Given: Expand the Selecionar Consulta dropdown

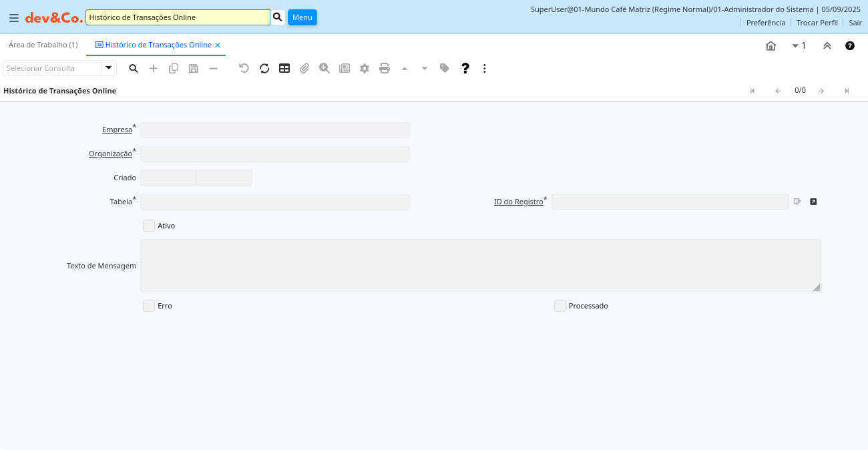Looking at the screenshot, I should (x=109, y=68).
